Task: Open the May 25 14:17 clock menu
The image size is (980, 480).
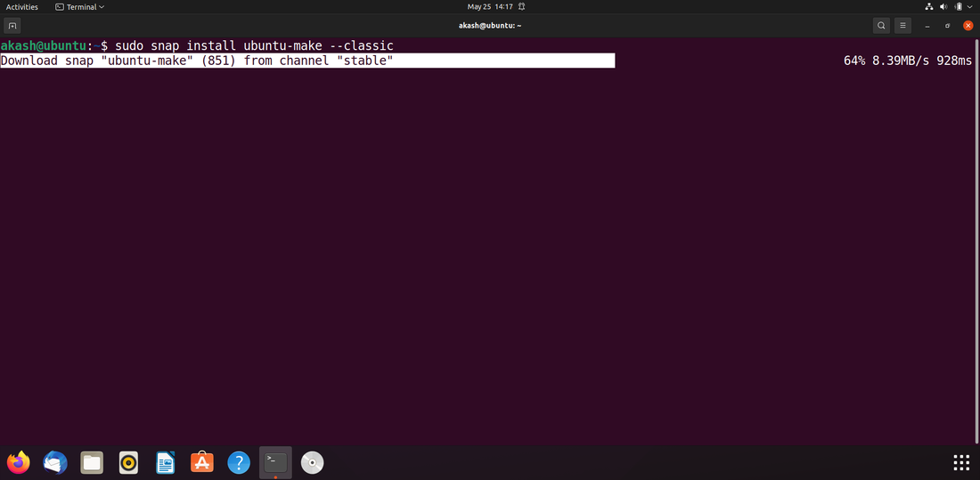Action: click(490, 7)
